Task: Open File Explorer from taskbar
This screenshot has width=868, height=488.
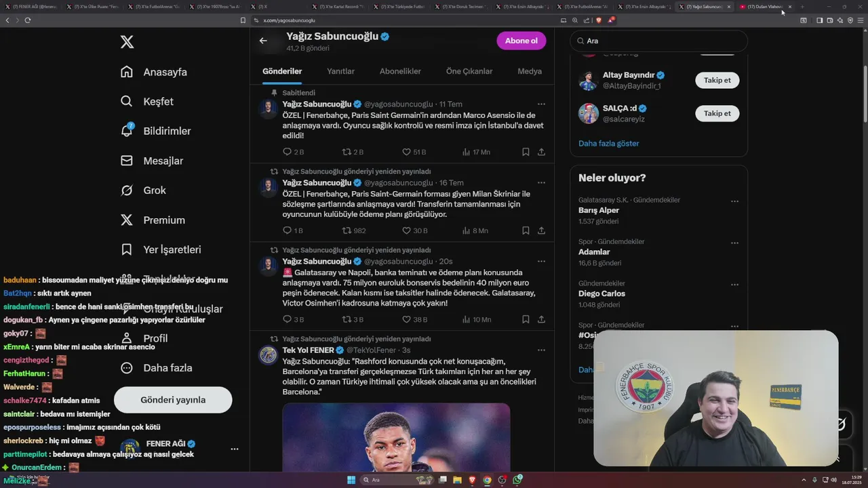Action: (x=458, y=480)
